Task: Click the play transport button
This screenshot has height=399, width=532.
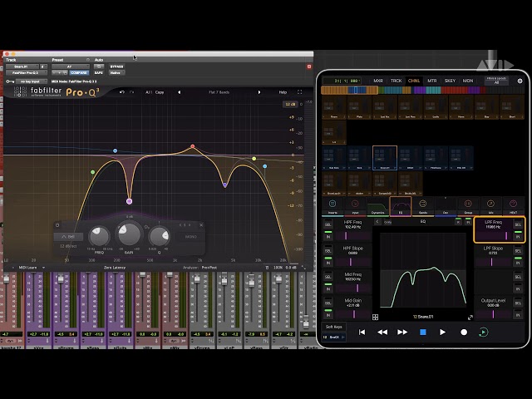Action: pos(442,332)
